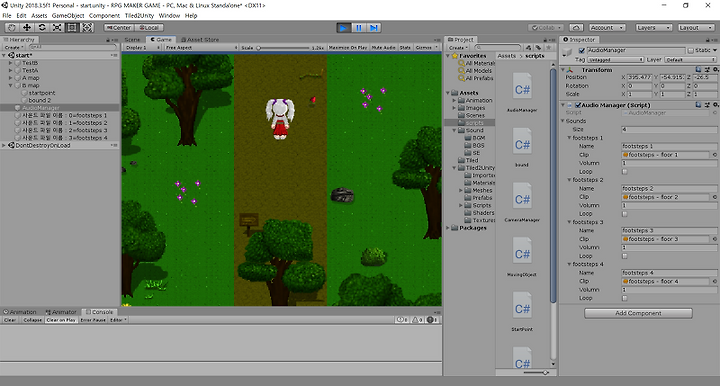Image resolution: width=720 pixels, height=386 pixels.
Task: Select the Hand tool in toolbar
Action: 11,28
